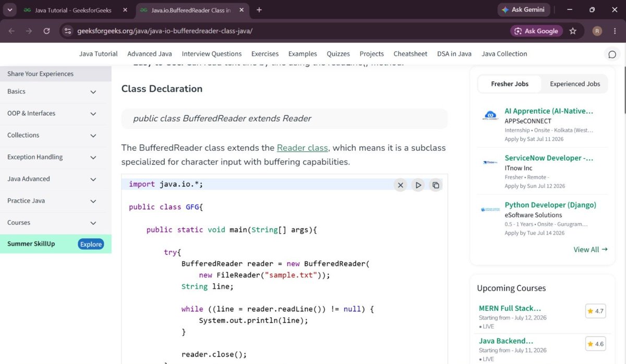Image resolution: width=626 pixels, height=364 pixels.
Task: Click the browser Forward arrow
Action: 29,31
